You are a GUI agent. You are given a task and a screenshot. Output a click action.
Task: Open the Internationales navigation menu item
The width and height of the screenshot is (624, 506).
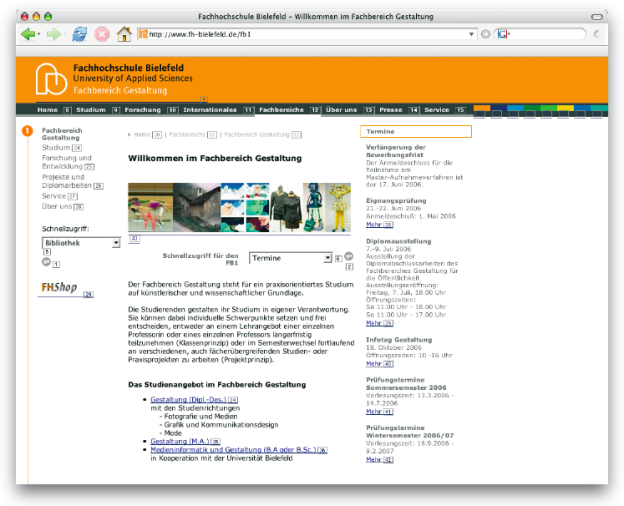click(210, 110)
